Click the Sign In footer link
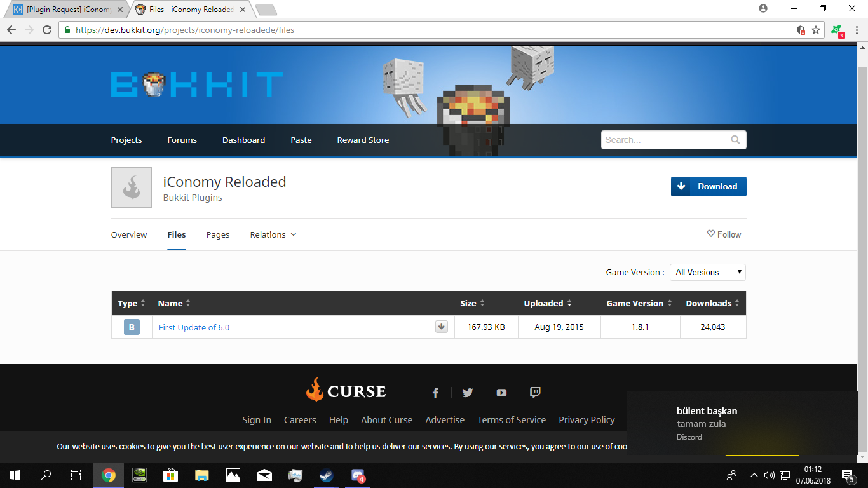Viewport: 868px width, 488px height. point(257,420)
